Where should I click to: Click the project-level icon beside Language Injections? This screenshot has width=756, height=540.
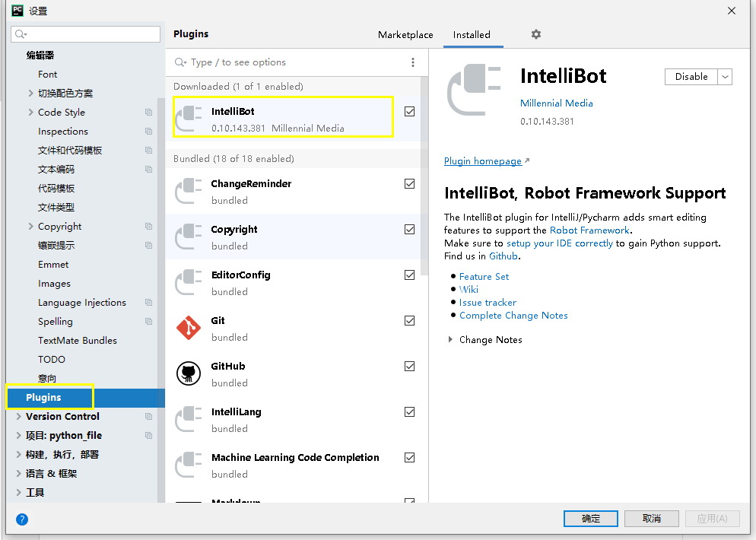pos(148,302)
